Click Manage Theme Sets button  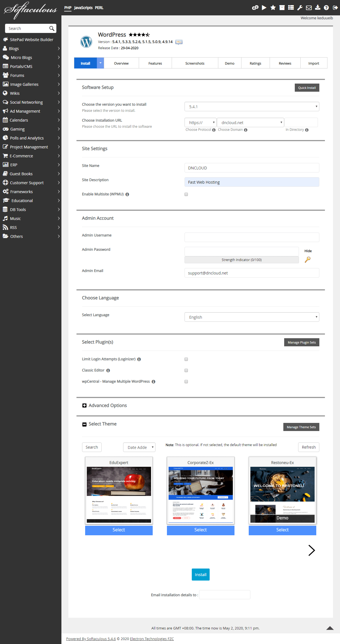301,427
